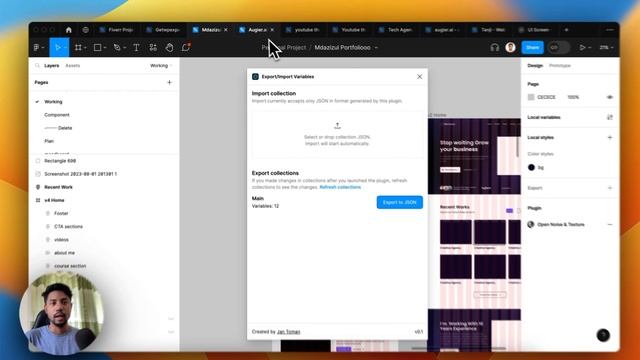The width and height of the screenshot is (640, 360).
Task: Close the Augier.a file tab
Action: pyautogui.click(x=272, y=30)
